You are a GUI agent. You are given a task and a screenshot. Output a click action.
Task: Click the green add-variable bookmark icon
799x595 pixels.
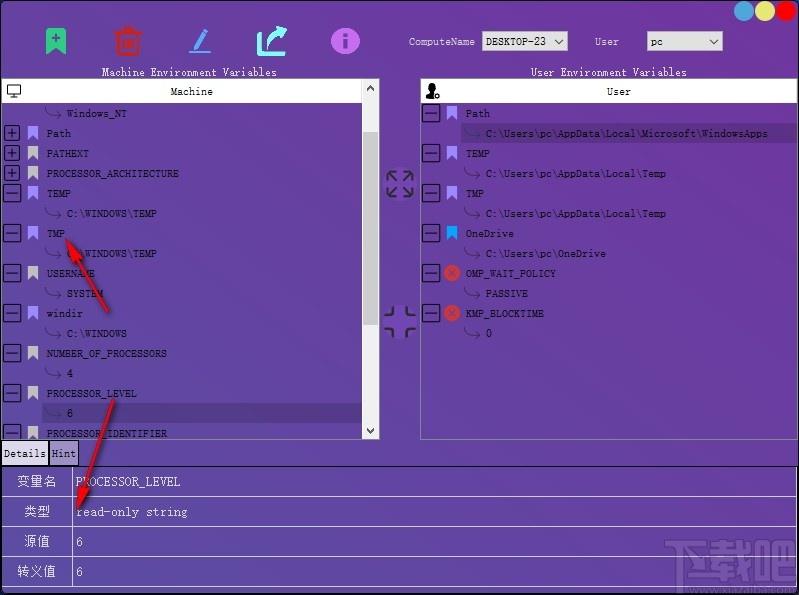pyautogui.click(x=56, y=41)
